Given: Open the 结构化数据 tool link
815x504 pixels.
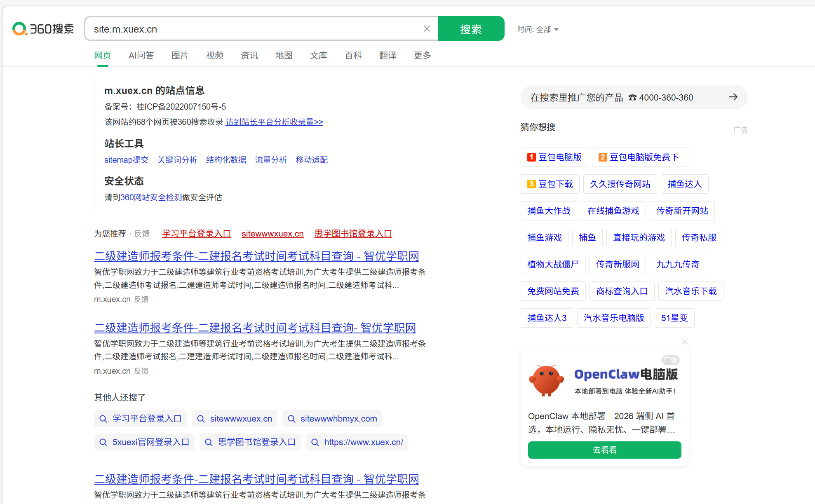Looking at the screenshot, I should 226,160.
